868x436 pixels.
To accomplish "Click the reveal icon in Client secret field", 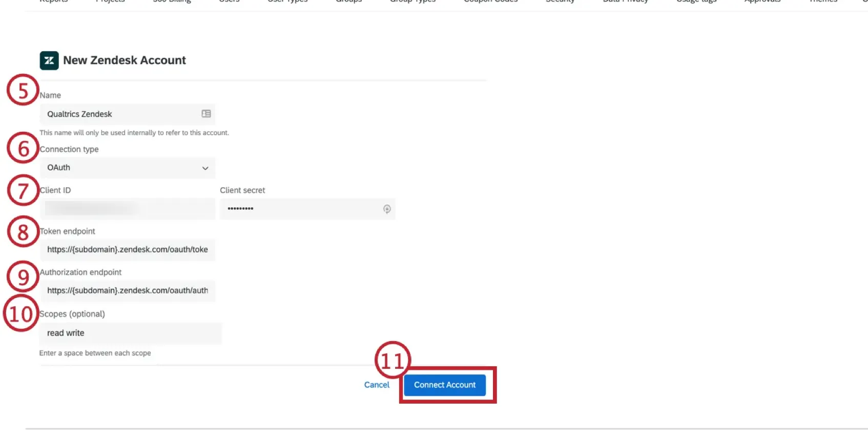I will pyautogui.click(x=387, y=209).
